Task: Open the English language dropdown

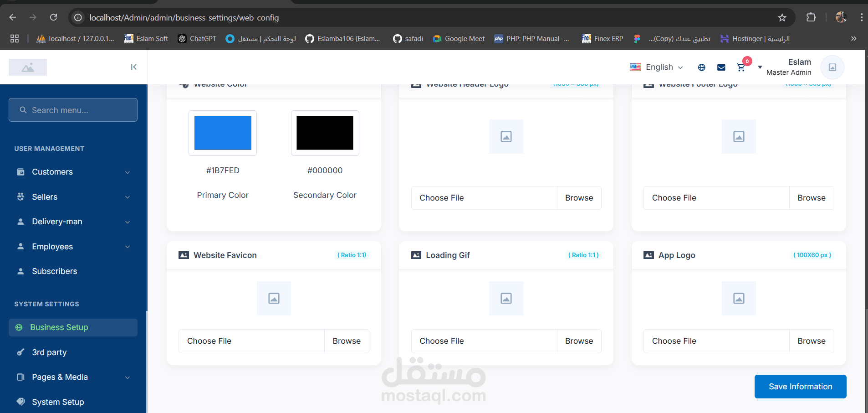Action: pyautogui.click(x=656, y=67)
